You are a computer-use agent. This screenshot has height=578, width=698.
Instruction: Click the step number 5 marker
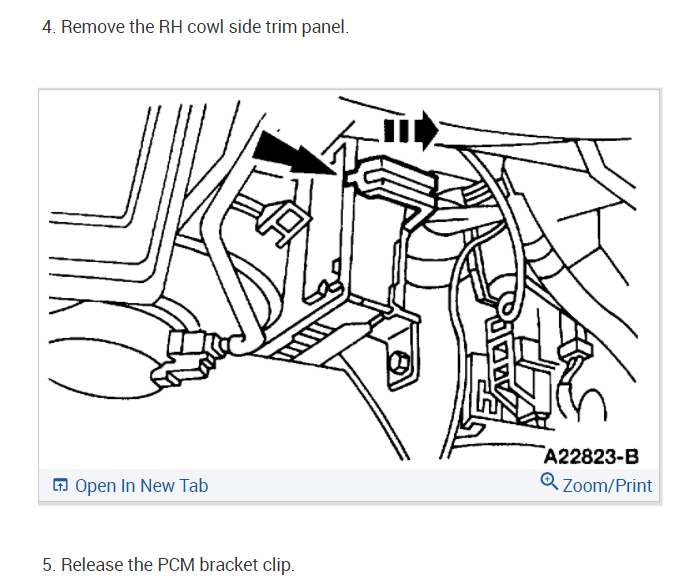49,565
